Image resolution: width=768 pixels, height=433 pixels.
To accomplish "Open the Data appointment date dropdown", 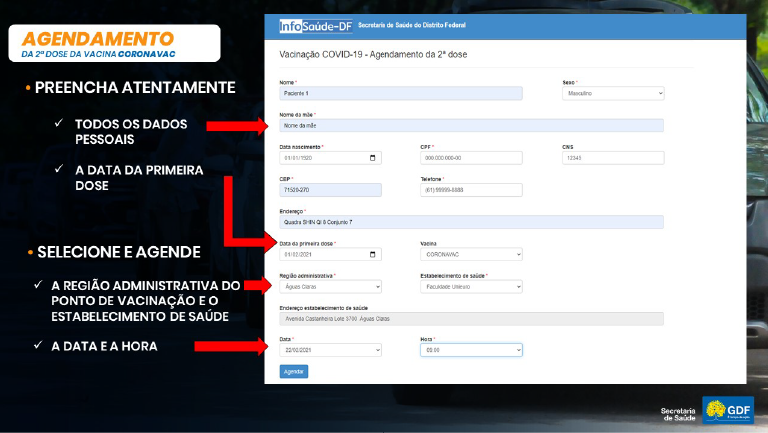I will 331,350.
